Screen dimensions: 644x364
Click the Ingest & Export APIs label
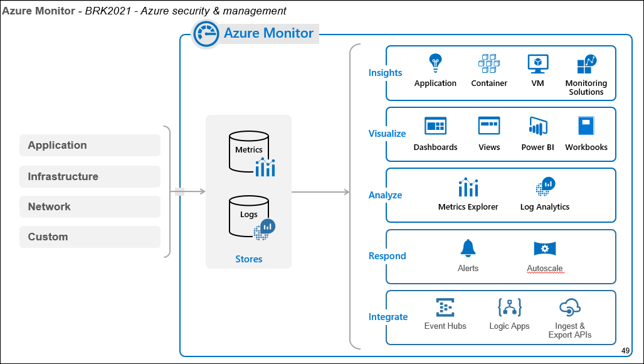coord(570,330)
